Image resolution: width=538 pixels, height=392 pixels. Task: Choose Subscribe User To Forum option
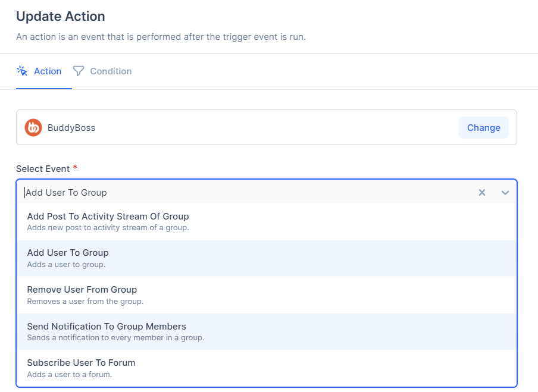coord(81,363)
